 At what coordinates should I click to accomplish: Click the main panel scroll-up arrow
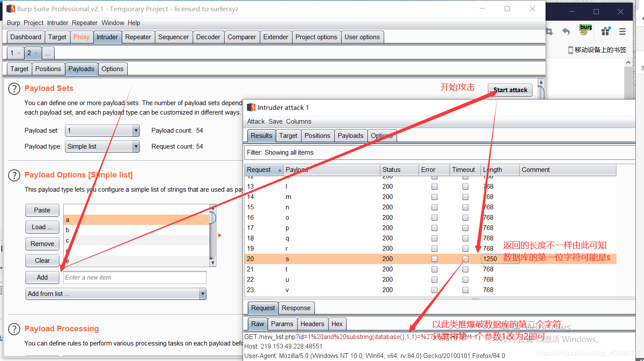541,82
